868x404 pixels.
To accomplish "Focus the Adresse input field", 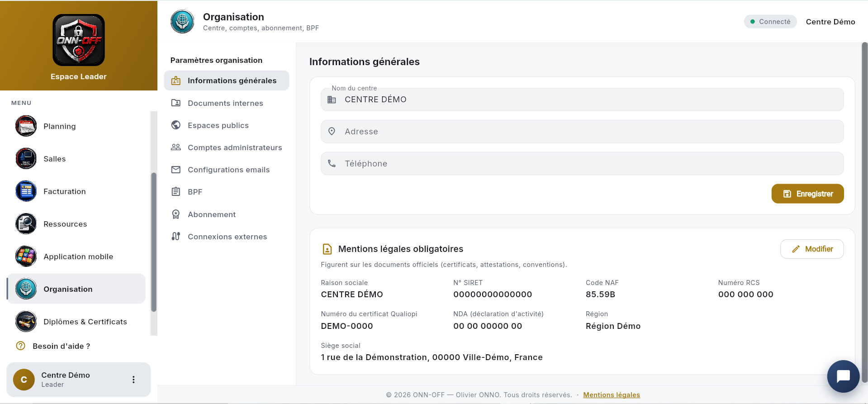I will (582, 132).
